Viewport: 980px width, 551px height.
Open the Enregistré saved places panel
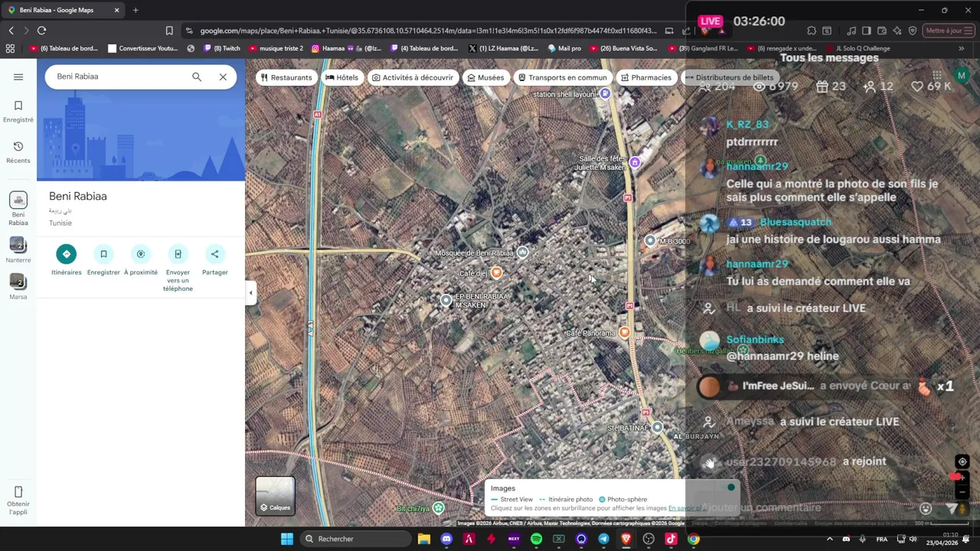click(18, 111)
